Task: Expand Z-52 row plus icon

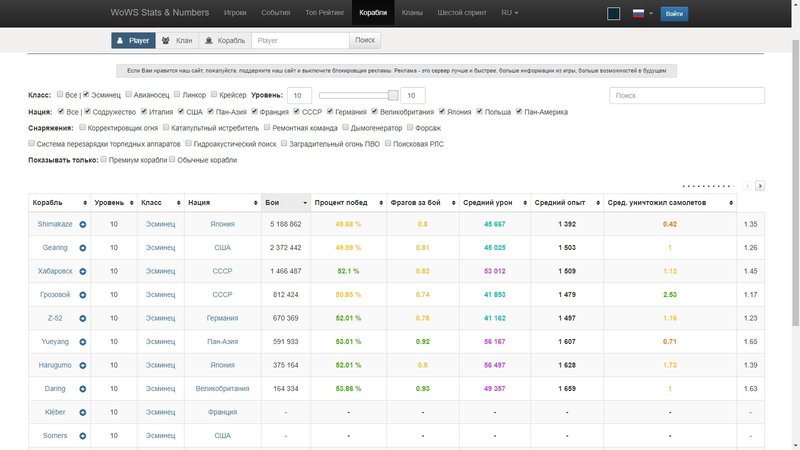Action: pyautogui.click(x=83, y=318)
